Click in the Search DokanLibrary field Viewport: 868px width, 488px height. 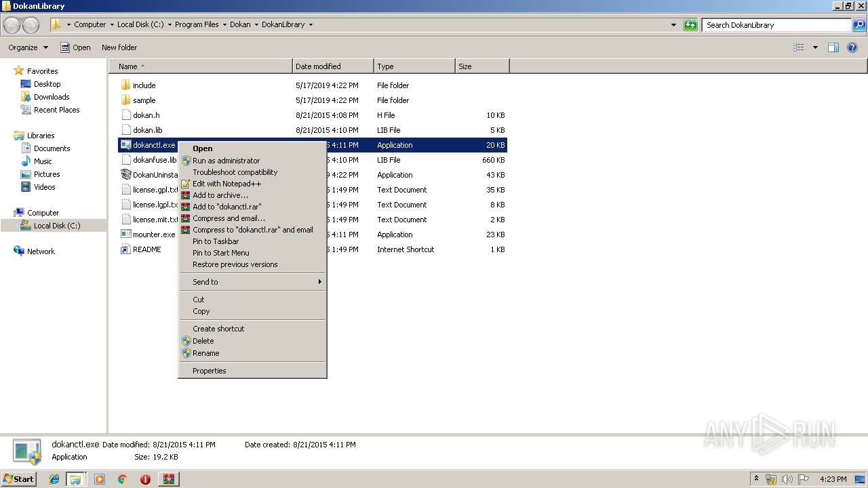pyautogui.click(x=776, y=25)
